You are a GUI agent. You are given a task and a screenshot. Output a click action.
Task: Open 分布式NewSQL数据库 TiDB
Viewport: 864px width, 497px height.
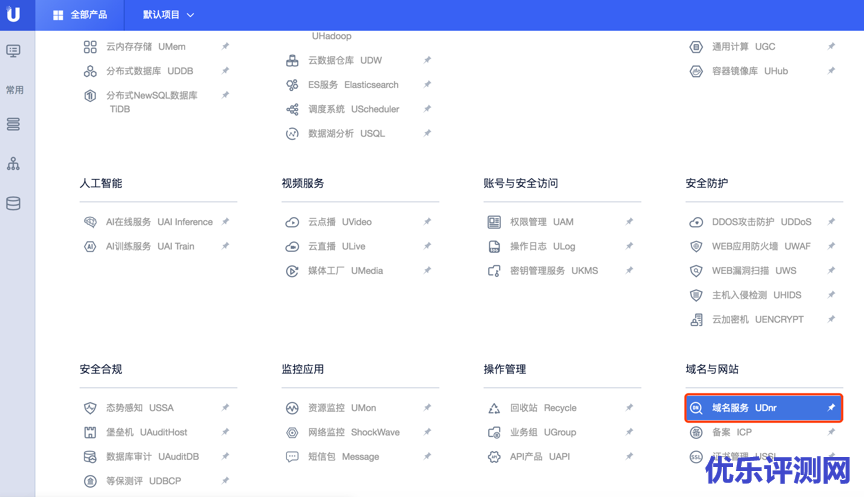[152, 102]
